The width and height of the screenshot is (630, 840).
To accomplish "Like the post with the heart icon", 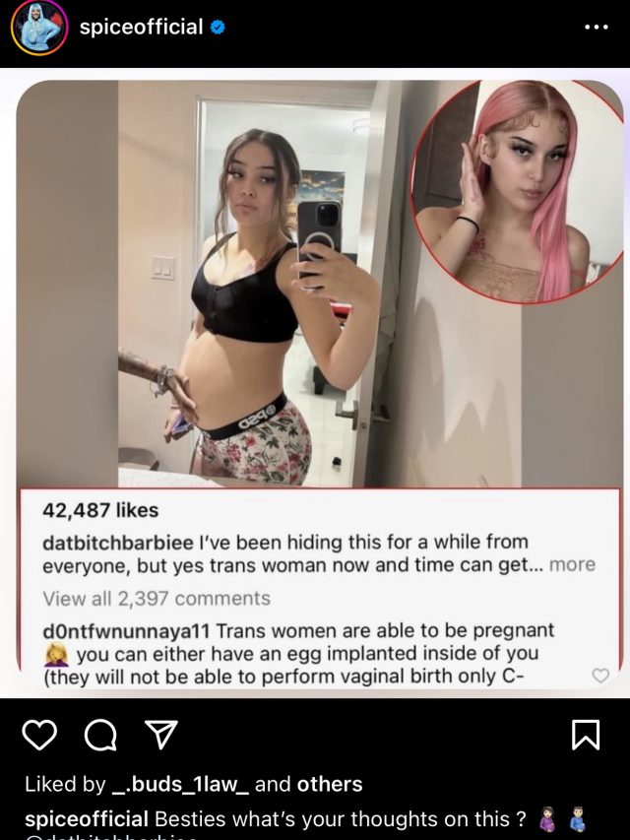I will pyautogui.click(x=39, y=735).
